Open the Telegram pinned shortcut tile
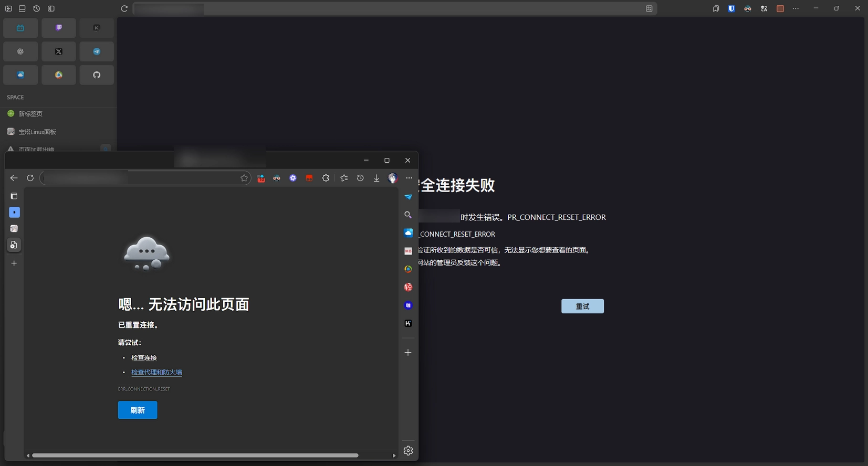The width and height of the screenshot is (868, 466). (97, 51)
